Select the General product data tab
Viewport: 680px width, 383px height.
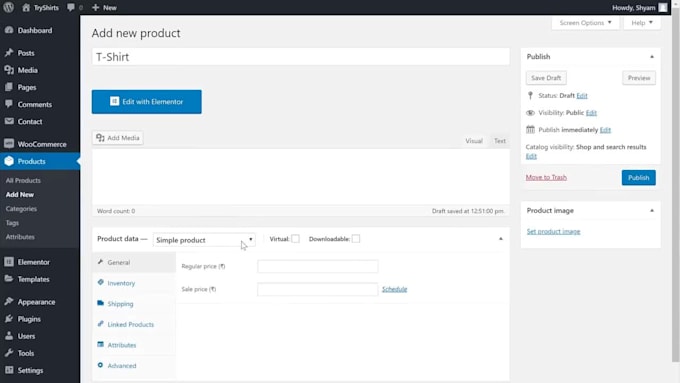134,262
